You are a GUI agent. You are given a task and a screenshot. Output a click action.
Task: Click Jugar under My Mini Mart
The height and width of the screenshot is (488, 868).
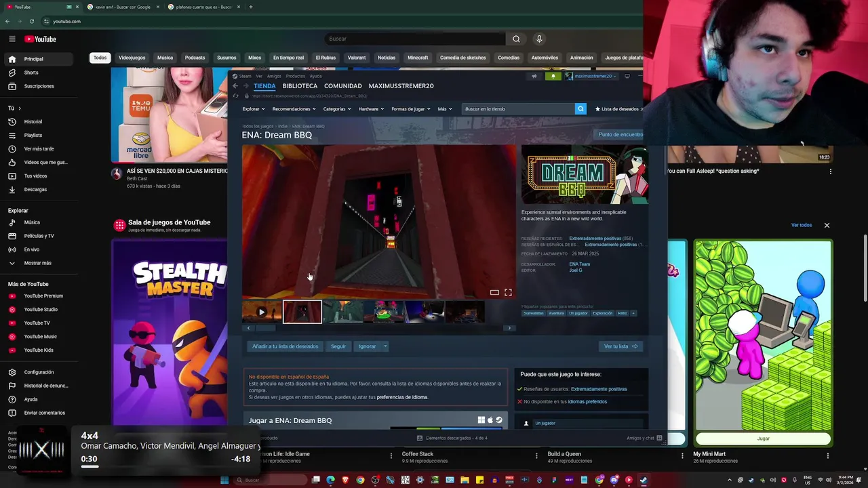(x=764, y=439)
